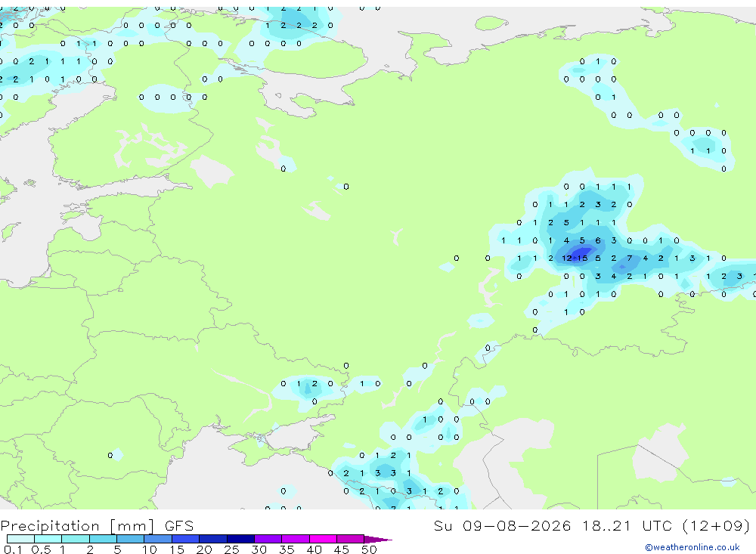The width and height of the screenshot is (756, 554).
Task: Click the 35–40 mm violet legend swatch
Action: point(296,539)
